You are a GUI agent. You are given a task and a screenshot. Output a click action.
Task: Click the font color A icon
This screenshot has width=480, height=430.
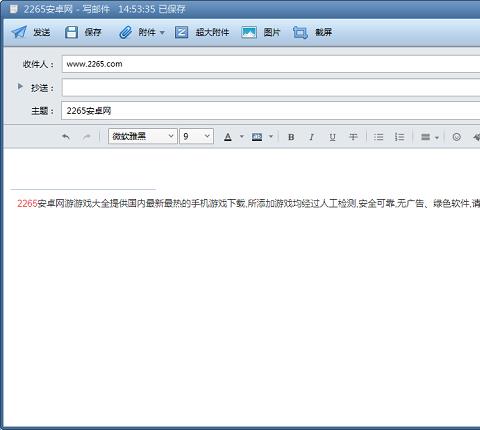click(228, 137)
